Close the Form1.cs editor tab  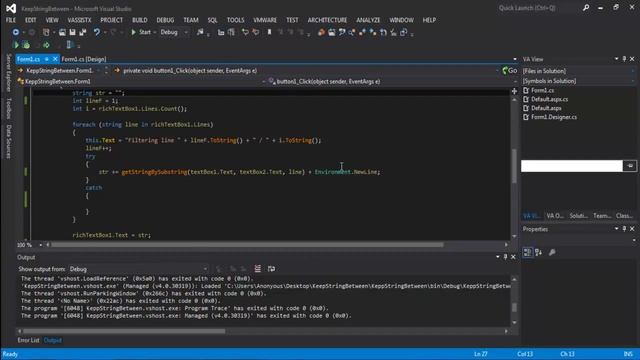(x=55, y=59)
